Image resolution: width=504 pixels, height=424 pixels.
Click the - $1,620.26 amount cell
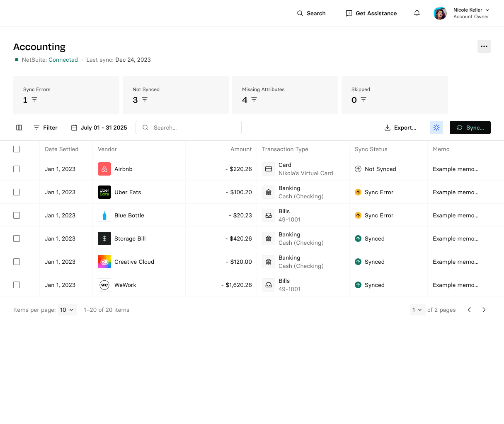click(x=237, y=285)
